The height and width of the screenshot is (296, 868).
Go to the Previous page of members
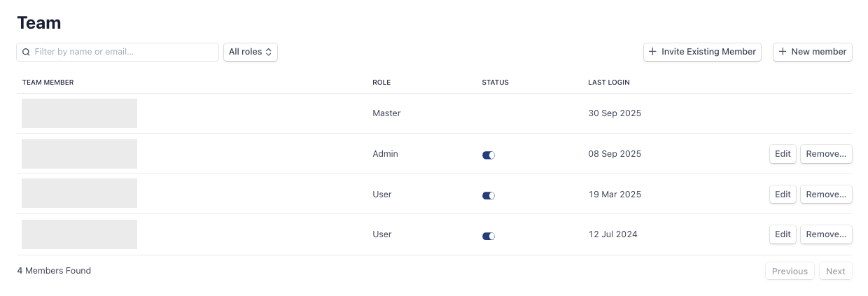click(790, 272)
